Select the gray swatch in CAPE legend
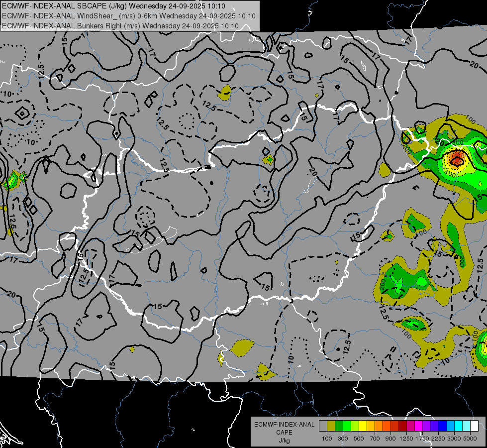 point(323,426)
